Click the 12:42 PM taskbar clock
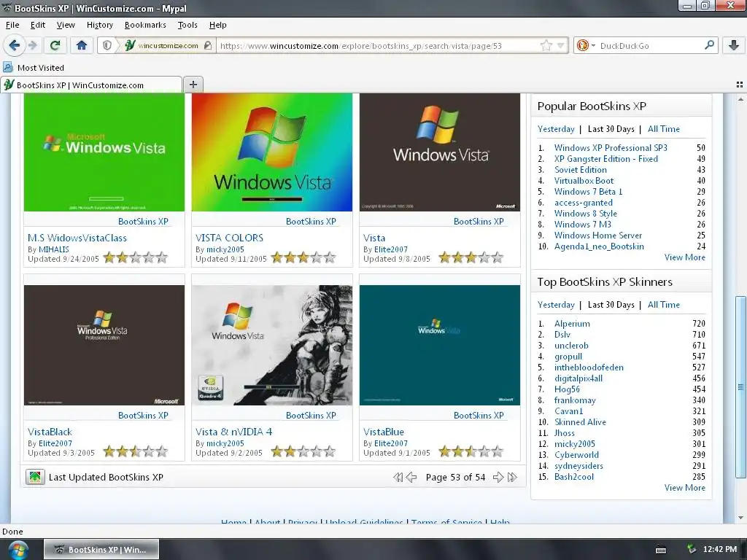This screenshot has width=747, height=560. coord(720,550)
